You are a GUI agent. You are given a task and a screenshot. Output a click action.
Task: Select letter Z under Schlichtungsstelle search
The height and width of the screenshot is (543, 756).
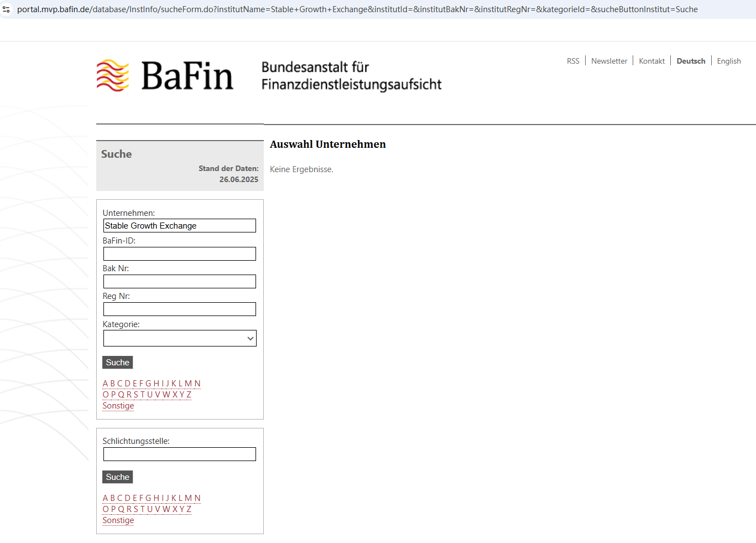(189, 509)
